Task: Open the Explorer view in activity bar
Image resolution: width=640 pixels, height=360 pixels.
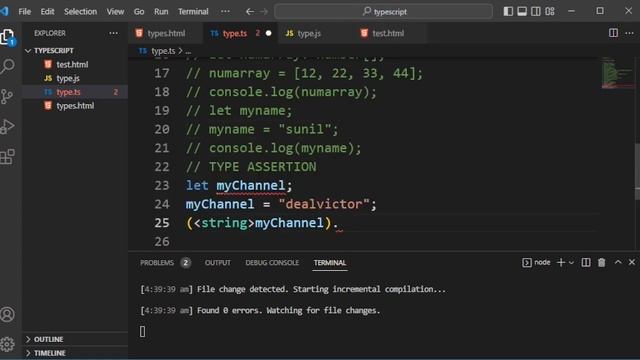Action: (7, 37)
